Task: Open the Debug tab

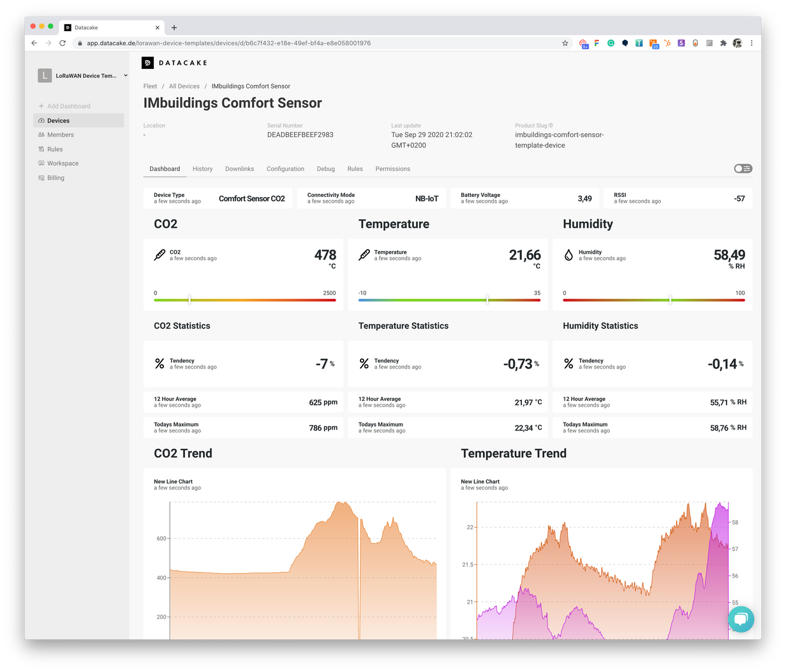Action: tap(325, 168)
